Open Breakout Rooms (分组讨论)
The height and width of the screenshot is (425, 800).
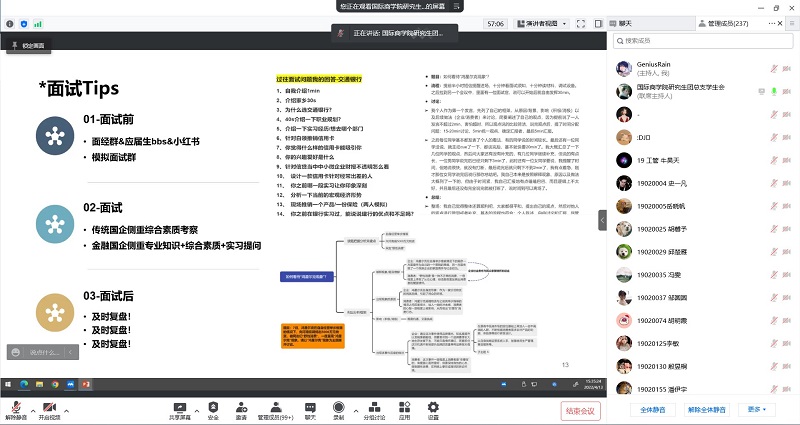pos(375,407)
